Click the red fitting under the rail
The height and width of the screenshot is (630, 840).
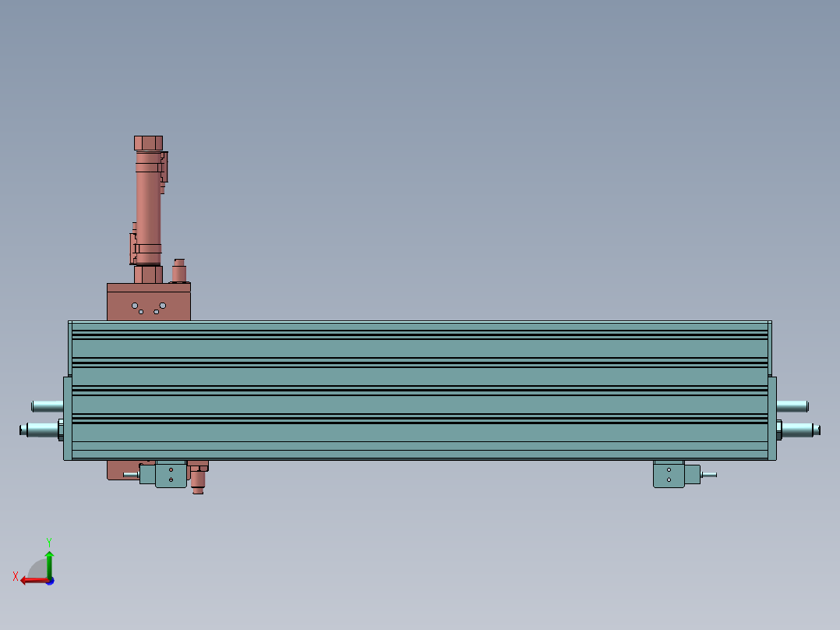pyautogui.click(x=198, y=479)
